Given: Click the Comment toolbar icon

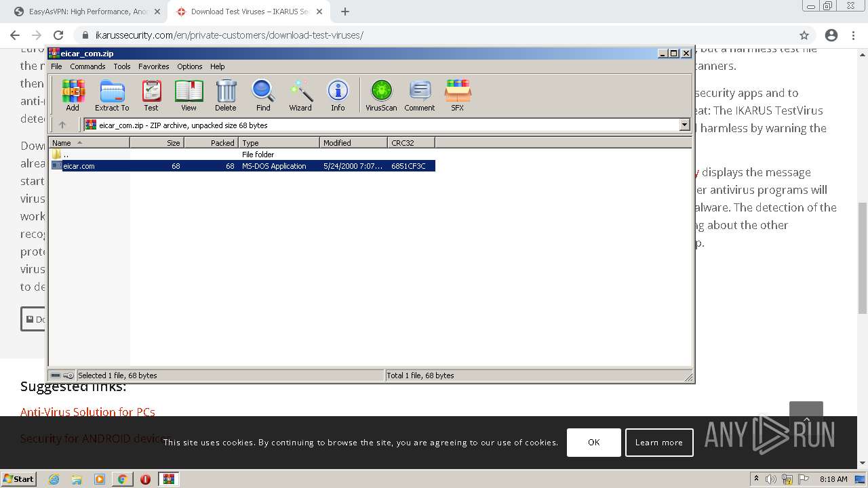Looking at the screenshot, I should pos(420,96).
